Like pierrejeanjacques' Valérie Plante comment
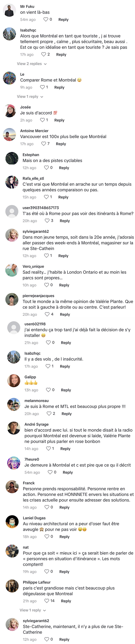Image resolution: width=135 pixels, height=644 pixels. point(47,314)
